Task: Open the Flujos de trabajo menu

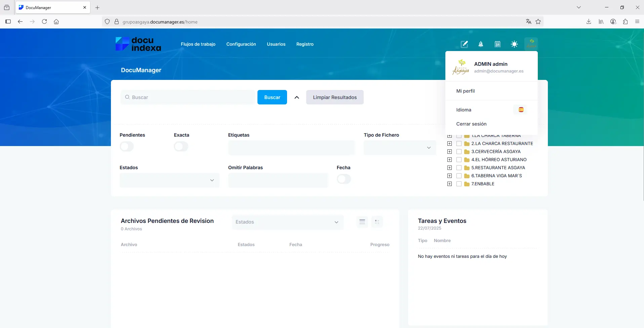Action: 198,44
